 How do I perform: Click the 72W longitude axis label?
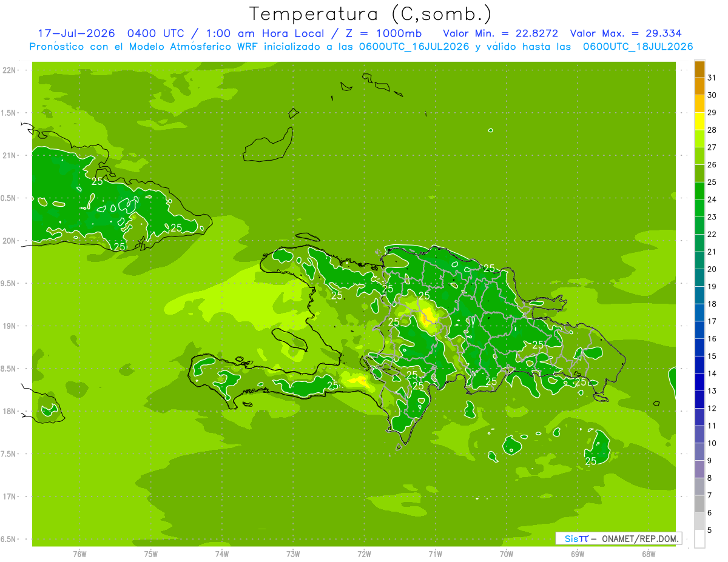[365, 554]
